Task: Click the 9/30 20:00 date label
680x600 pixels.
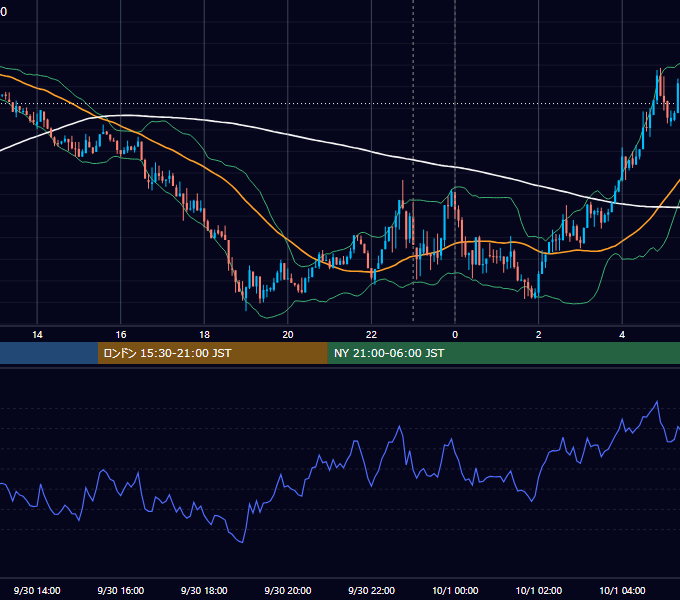Action: (x=288, y=590)
